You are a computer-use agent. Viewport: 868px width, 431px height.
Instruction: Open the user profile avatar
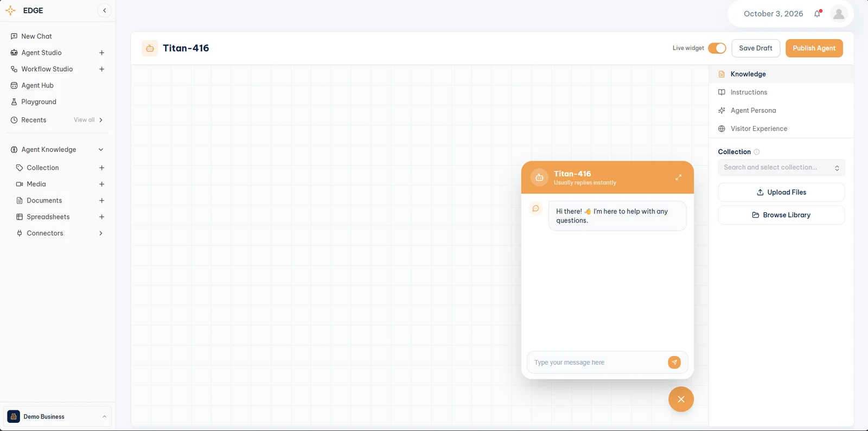coord(839,14)
